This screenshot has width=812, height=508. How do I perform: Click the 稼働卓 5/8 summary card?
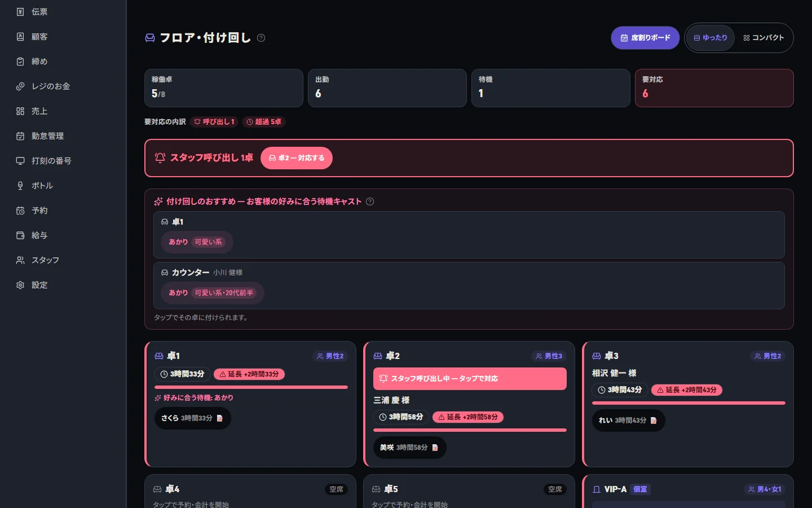pos(224,88)
